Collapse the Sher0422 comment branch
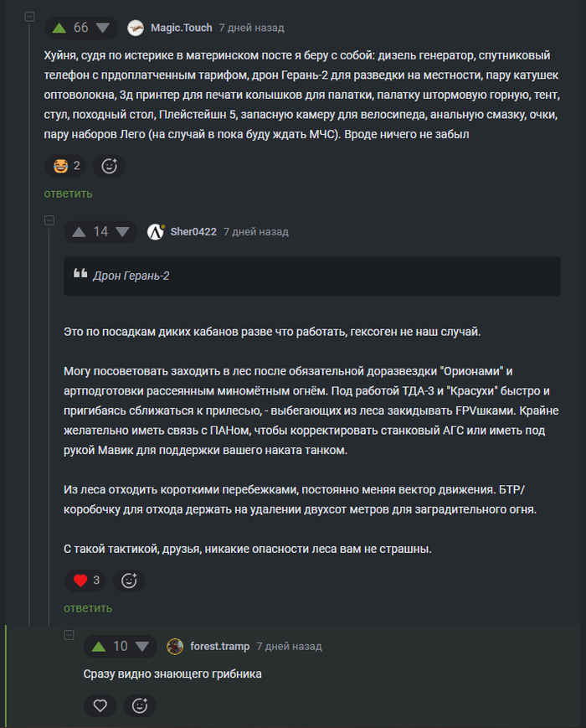Viewport: 586px width, 728px height. coord(49,220)
